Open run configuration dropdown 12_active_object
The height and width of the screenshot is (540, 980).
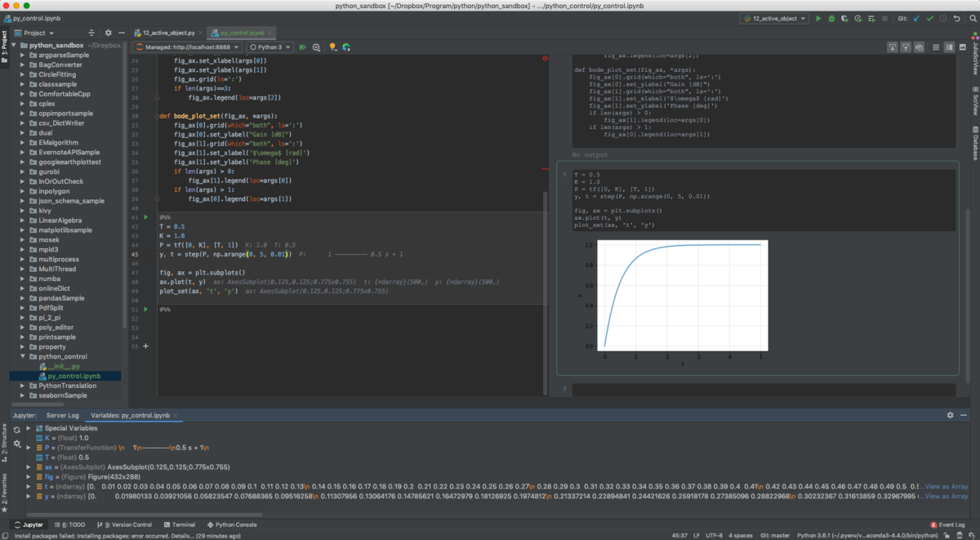coord(773,18)
